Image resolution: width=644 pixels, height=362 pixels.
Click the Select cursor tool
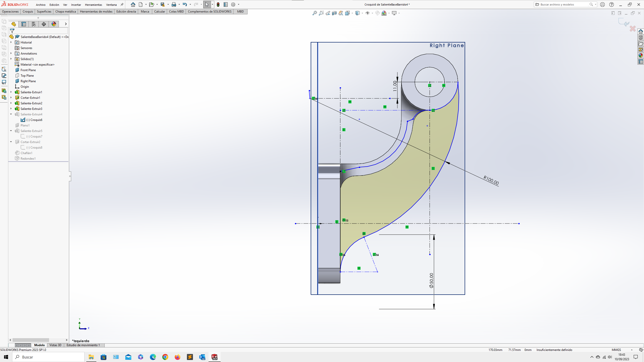[207, 5]
